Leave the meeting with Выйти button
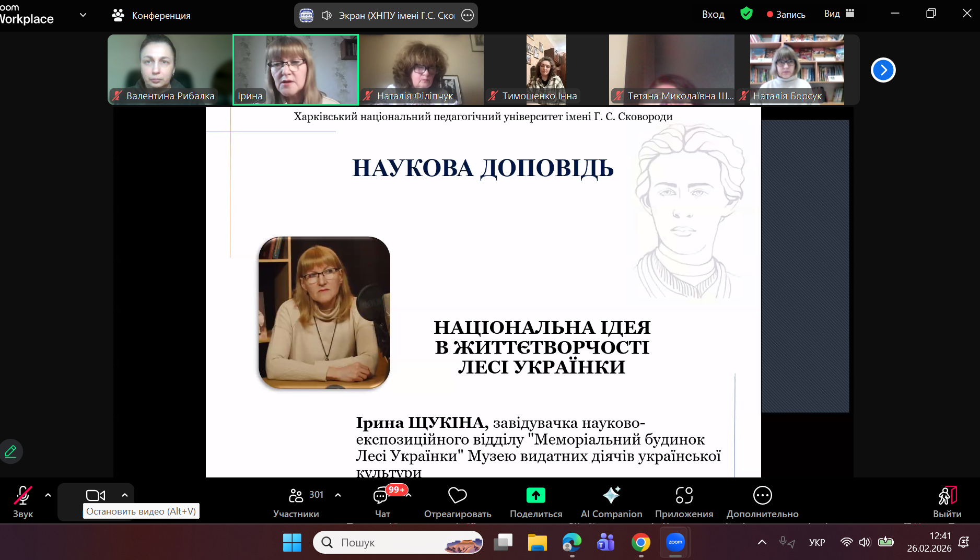The image size is (980, 560). click(x=947, y=501)
